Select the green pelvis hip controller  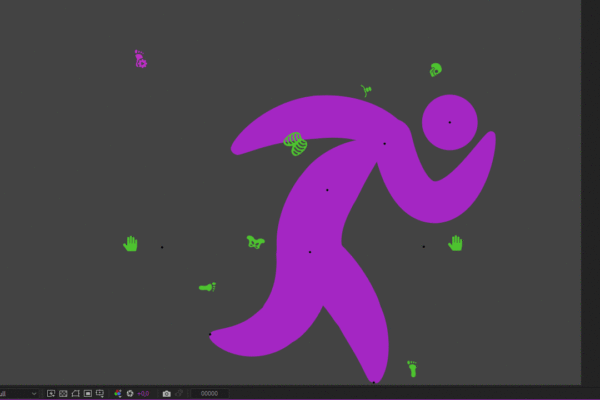(255, 242)
